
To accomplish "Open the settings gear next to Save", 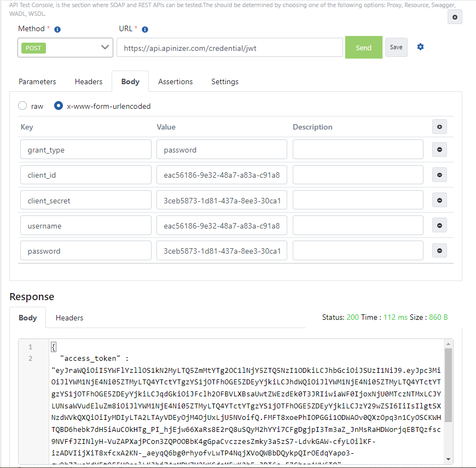I will point(420,47).
